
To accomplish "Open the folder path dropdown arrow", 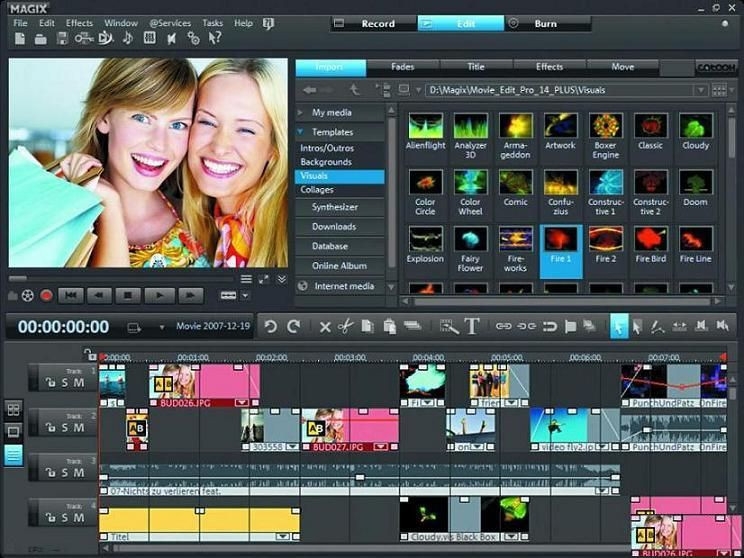I will (x=700, y=90).
